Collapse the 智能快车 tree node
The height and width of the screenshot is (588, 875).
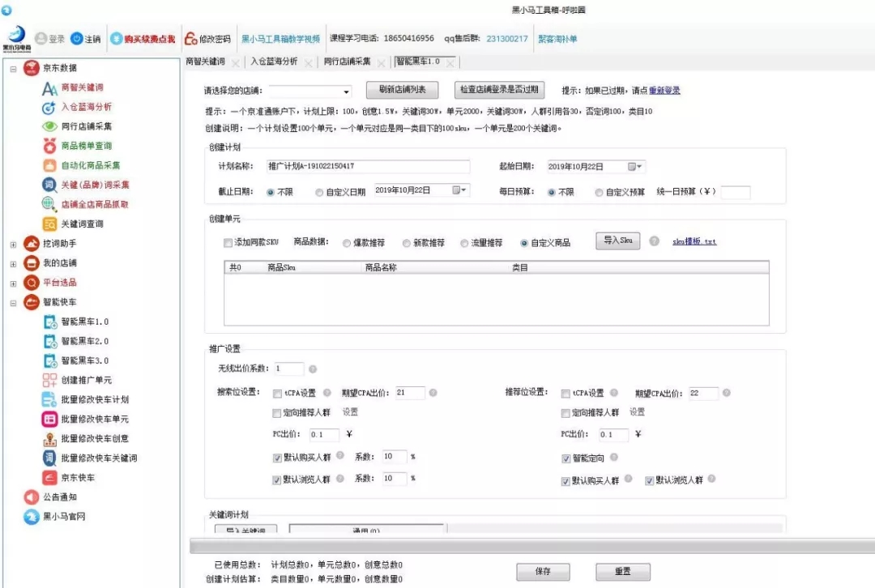[13, 303]
